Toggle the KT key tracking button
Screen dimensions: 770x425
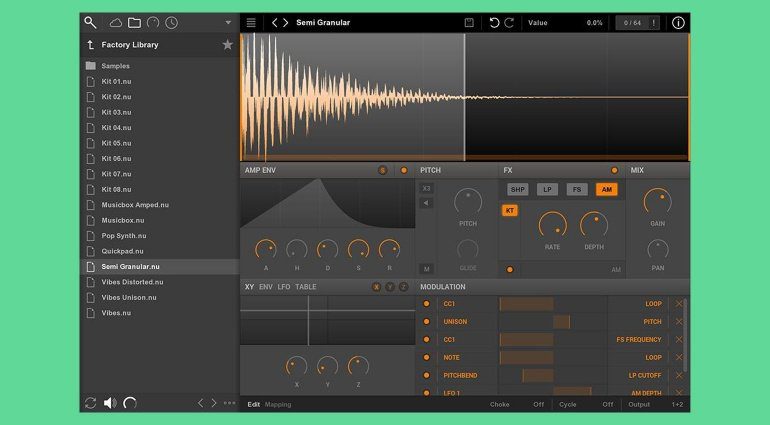[509, 211]
